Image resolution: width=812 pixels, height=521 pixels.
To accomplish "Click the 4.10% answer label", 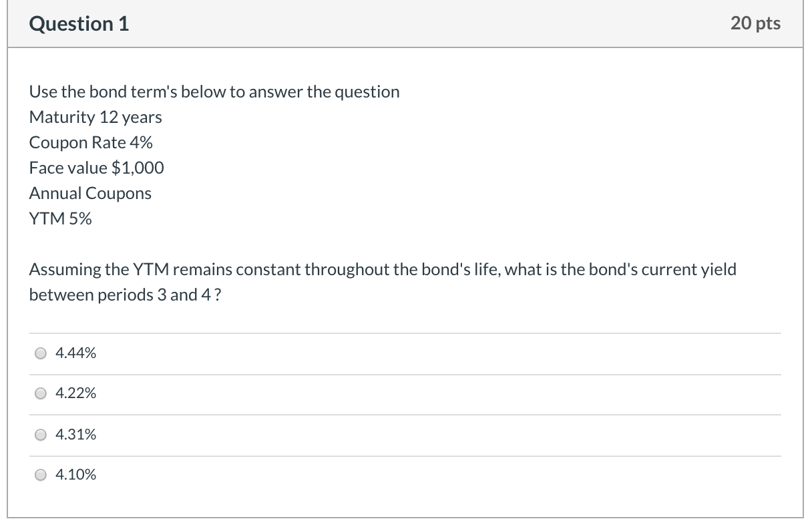I will tap(75, 475).
